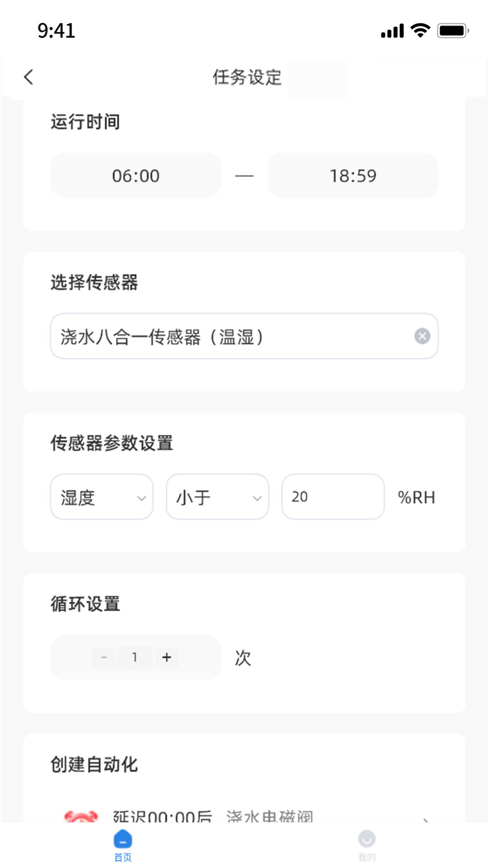Open the 湿度 parameter type dropdown
Viewport: 488px width, 868px height.
[102, 497]
